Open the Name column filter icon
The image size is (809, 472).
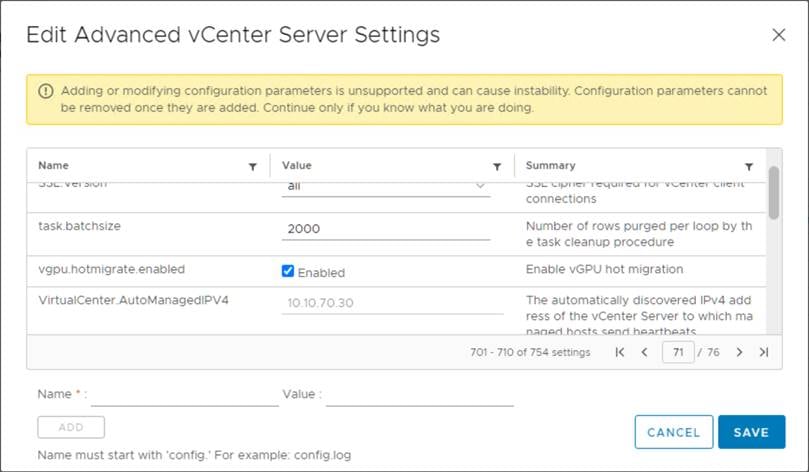coord(253,167)
